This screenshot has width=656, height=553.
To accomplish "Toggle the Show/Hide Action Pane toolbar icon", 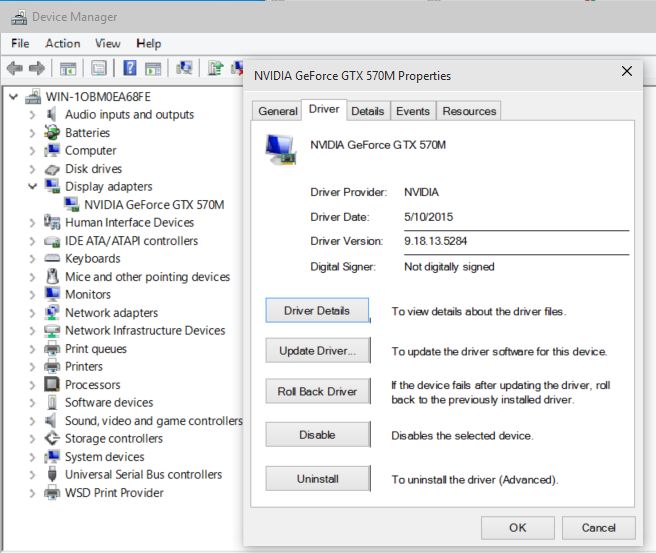I will point(153,68).
